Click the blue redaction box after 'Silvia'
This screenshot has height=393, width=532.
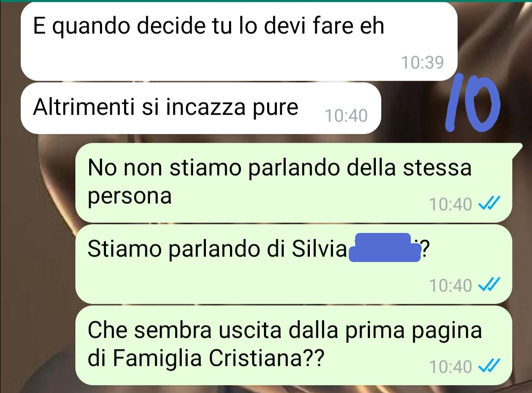pyautogui.click(x=384, y=248)
